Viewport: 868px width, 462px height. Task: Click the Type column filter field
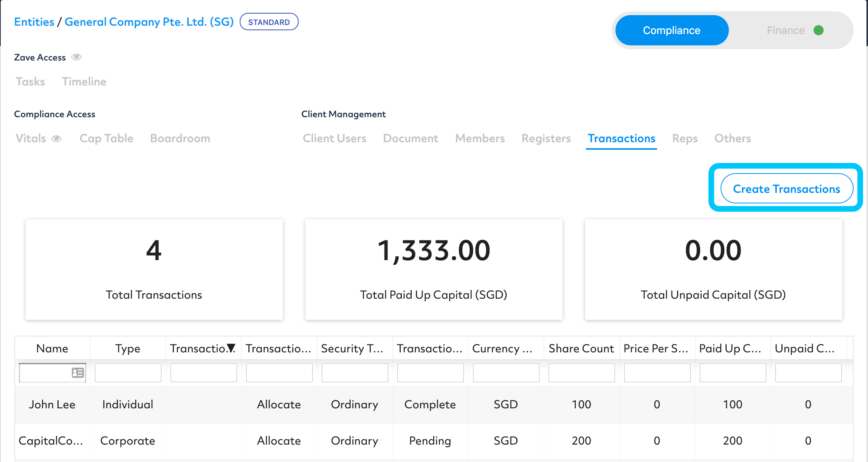tap(128, 373)
